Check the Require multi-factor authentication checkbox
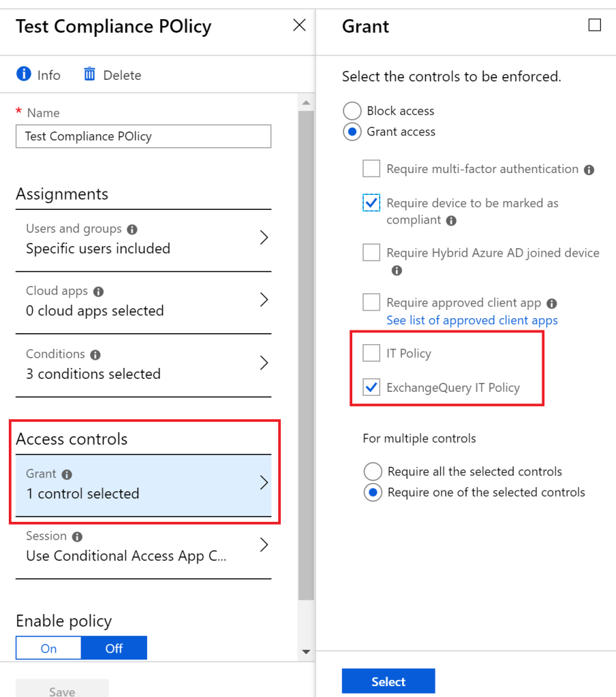The image size is (616, 697). pos(371,168)
